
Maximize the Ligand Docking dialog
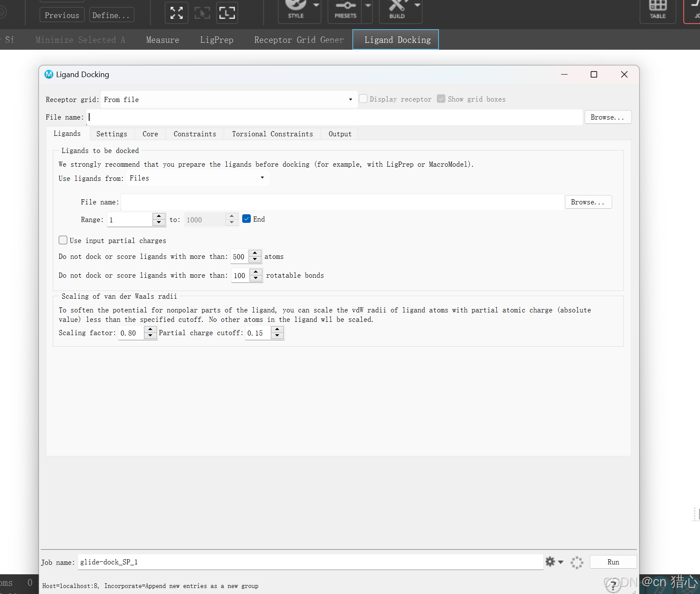click(594, 74)
